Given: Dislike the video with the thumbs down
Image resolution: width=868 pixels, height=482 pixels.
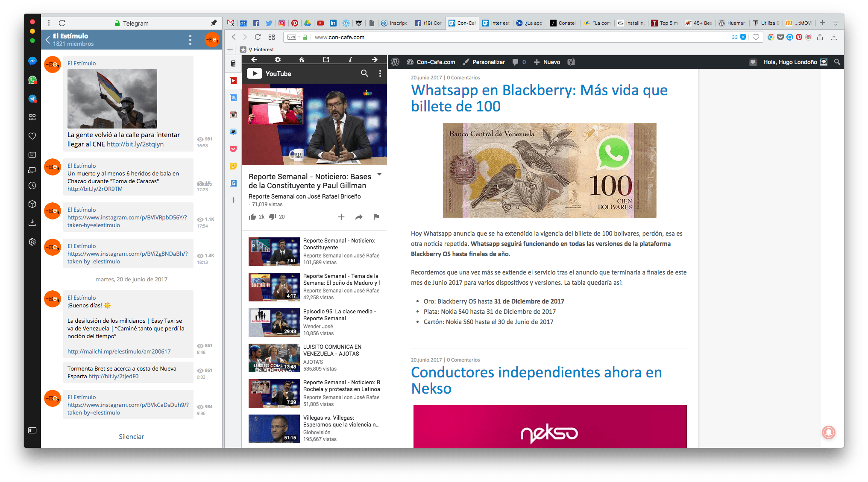Looking at the screenshot, I should pos(273,216).
